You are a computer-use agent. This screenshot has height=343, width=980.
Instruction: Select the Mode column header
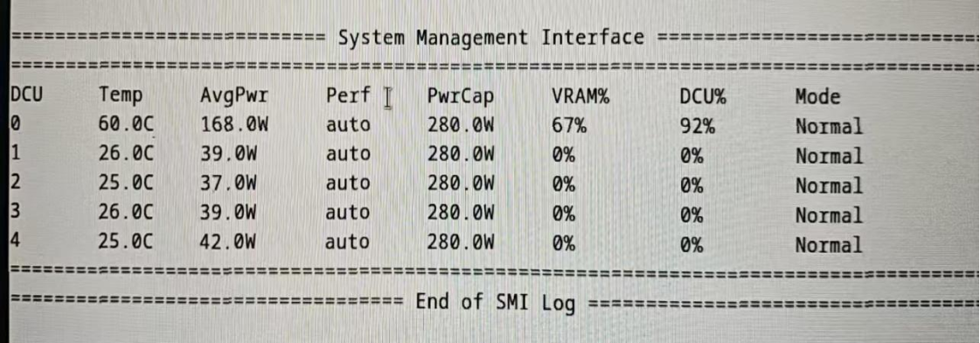click(x=817, y=97)
